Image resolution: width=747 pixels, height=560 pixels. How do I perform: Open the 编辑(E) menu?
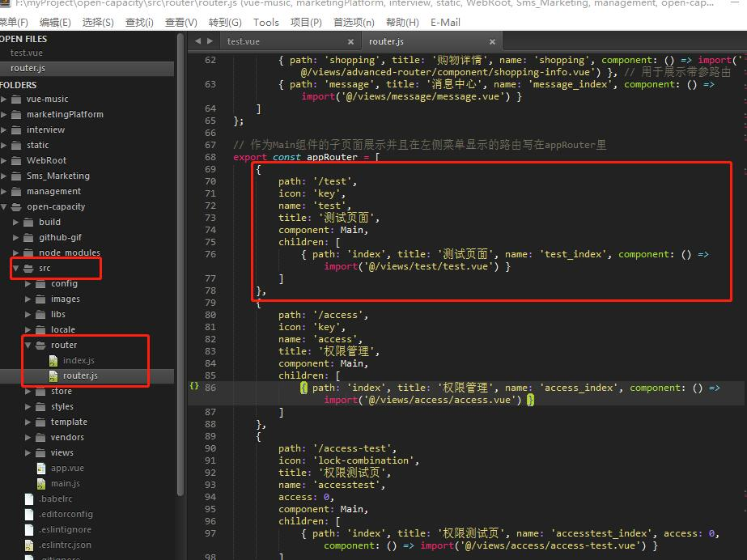(x=55, y=23)
